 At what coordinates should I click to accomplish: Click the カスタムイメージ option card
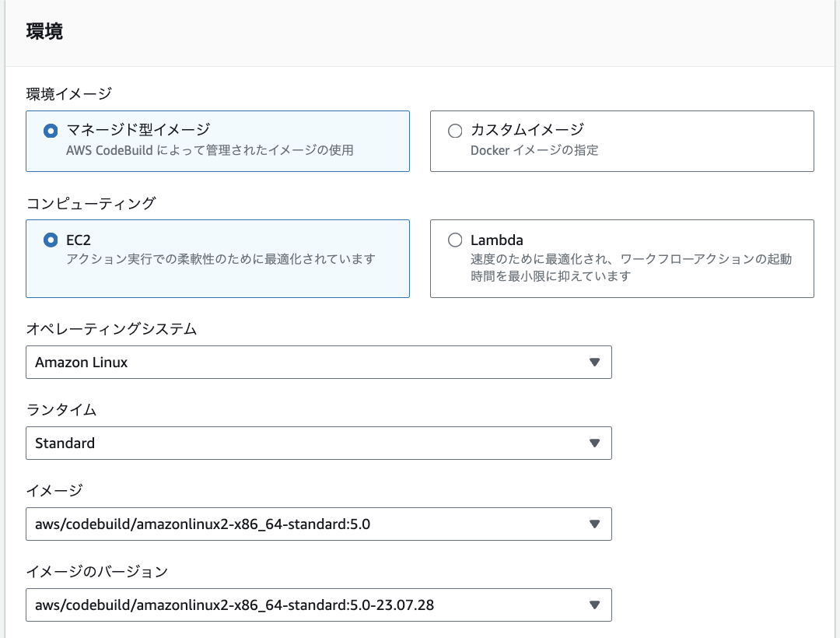[x=621, y=141]
